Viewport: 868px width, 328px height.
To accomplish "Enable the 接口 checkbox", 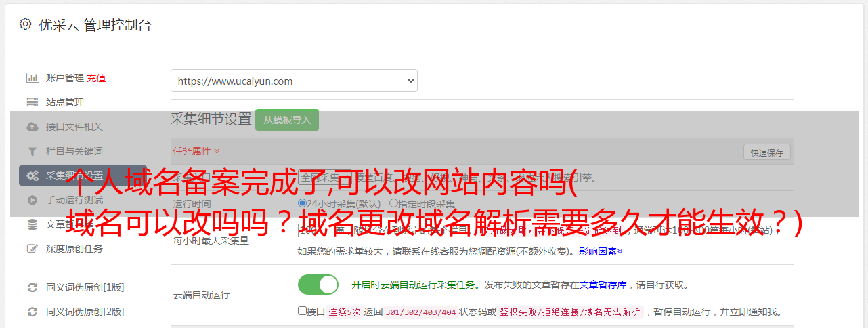I will click(x=302, y=311).
